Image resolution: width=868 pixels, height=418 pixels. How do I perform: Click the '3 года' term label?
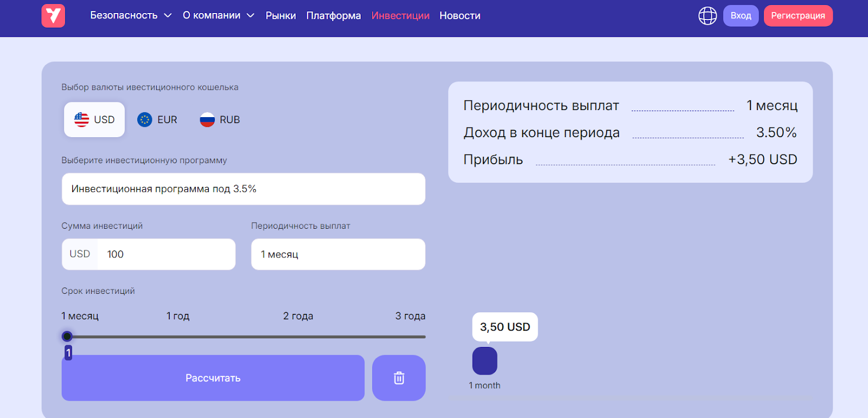pyautogui.click(x=410, y=316)
